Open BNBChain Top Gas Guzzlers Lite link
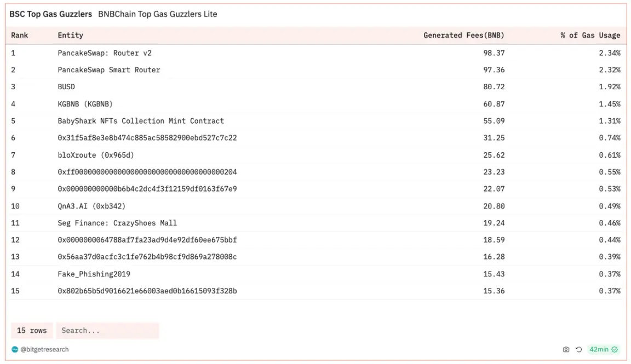Viewport: 631px width, 364px height. pyautogui.click(x=158, y=14)
